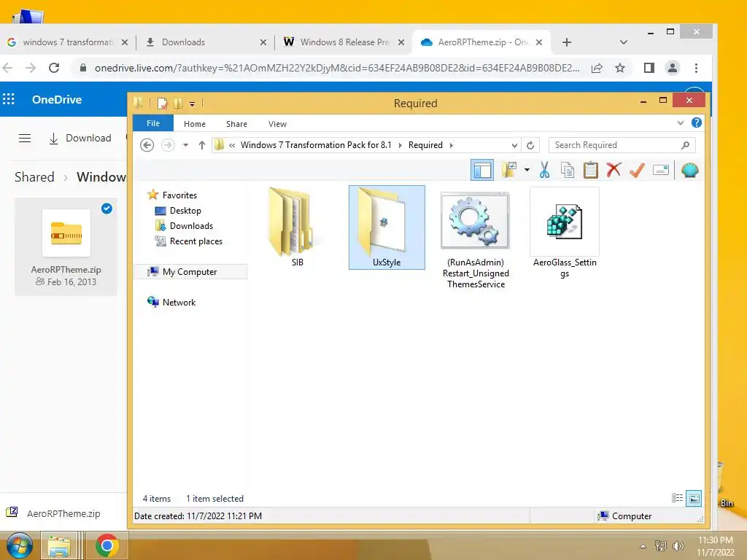Click properties icon in Explorer title bar

tap(163, 104)
